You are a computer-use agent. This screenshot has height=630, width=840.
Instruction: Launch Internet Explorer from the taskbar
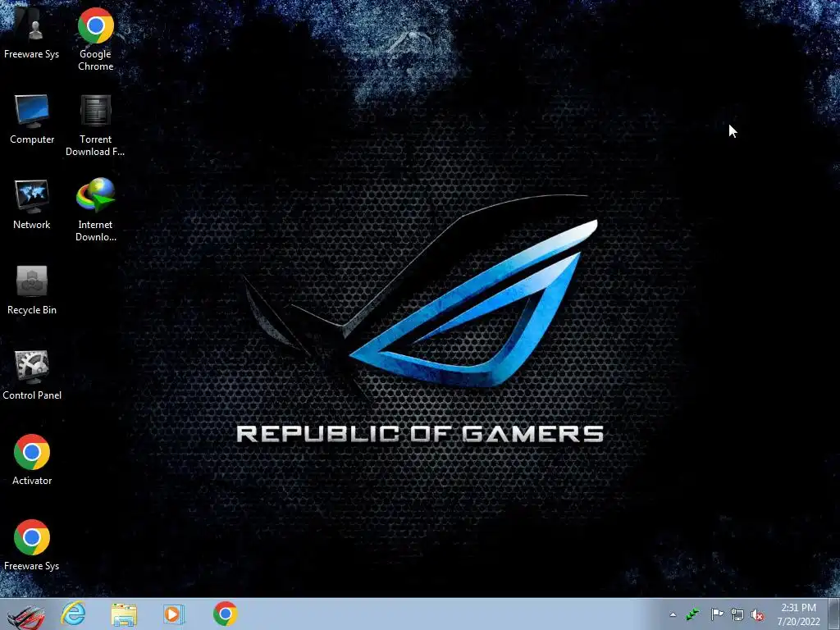[x=73, y=614]
